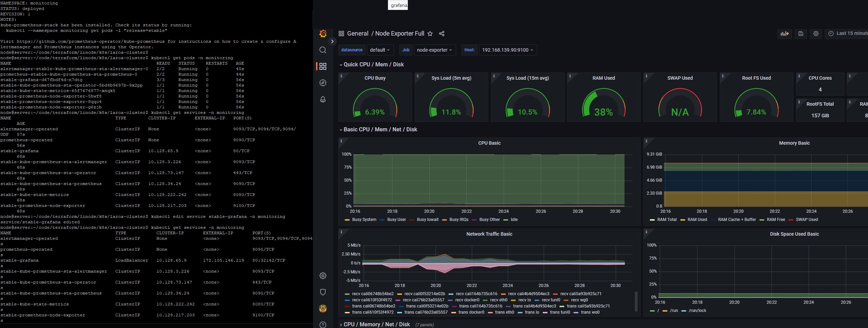Show info tooltip for CPU Busy panel
Screen dimensions: 868x328
click(341, 76)
